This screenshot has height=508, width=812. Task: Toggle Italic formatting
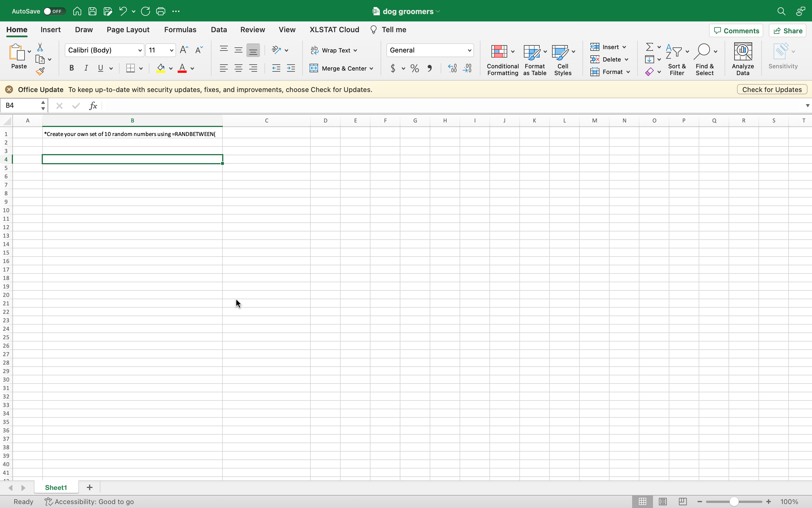tap(86, 68)
